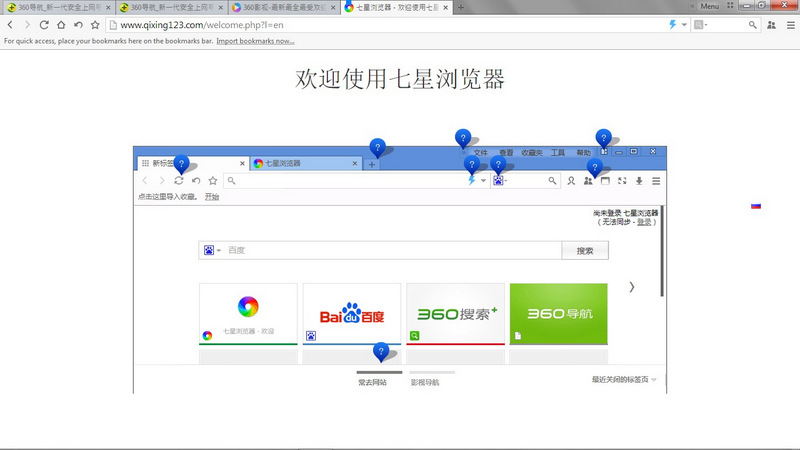Open the three-line hamburger menu
The width and height of the screenshot is (800, 450).
tap(790, 24)
